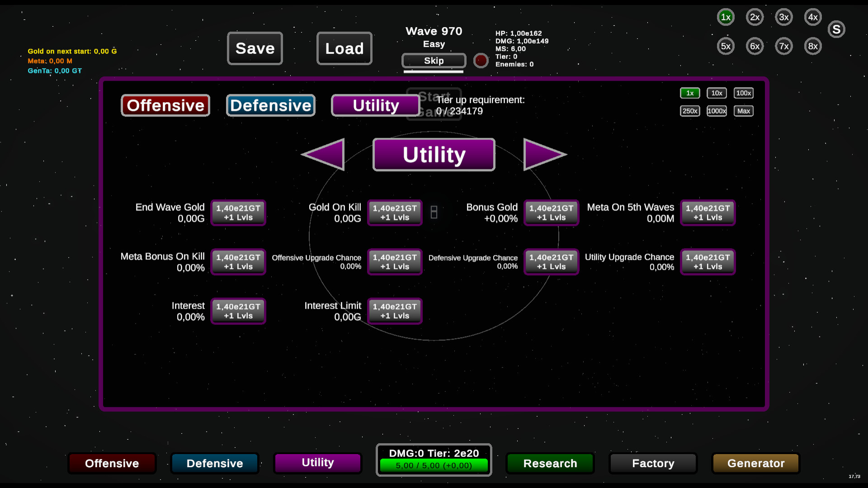Open the Research menu at the bottom

[550, 463]
